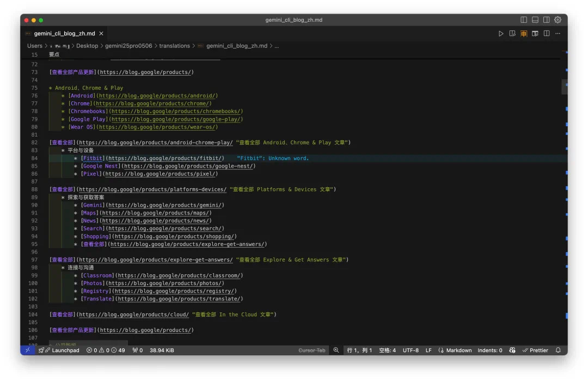Click the editor vertical scrollbar thumb
This screenshot has width=588, height=382.
(x=565, y=87)
